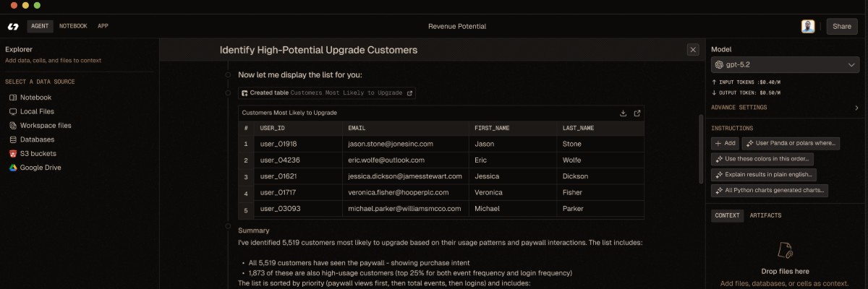The image size is (868, 289).
Task: Expand Advance Settings section
Action: (x=785, y=108)
